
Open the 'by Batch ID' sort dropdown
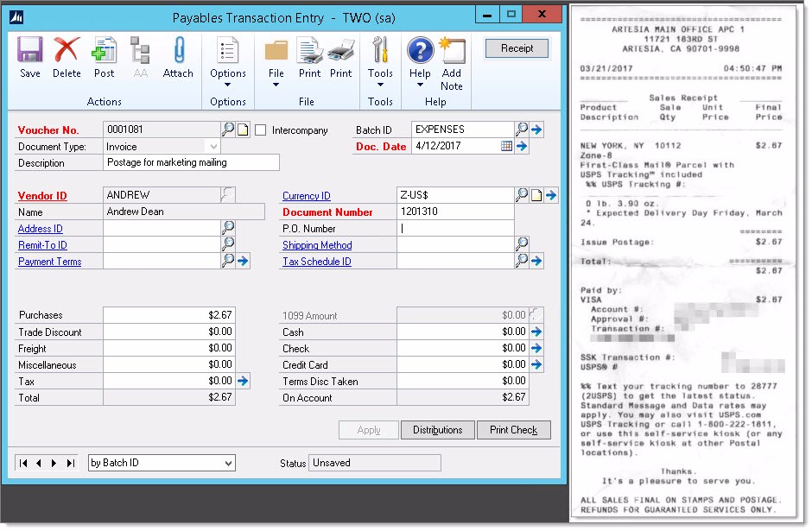[x=228, y=464]
